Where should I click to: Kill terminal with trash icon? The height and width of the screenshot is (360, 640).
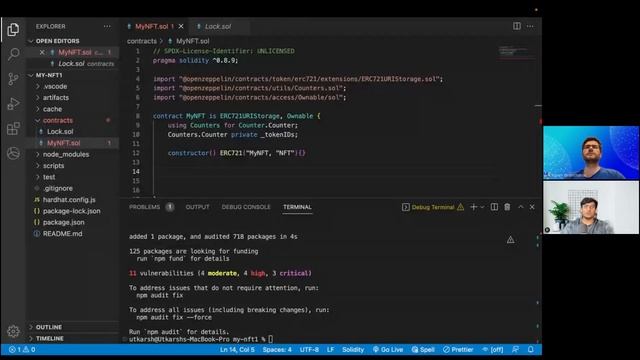coord(507,207)
